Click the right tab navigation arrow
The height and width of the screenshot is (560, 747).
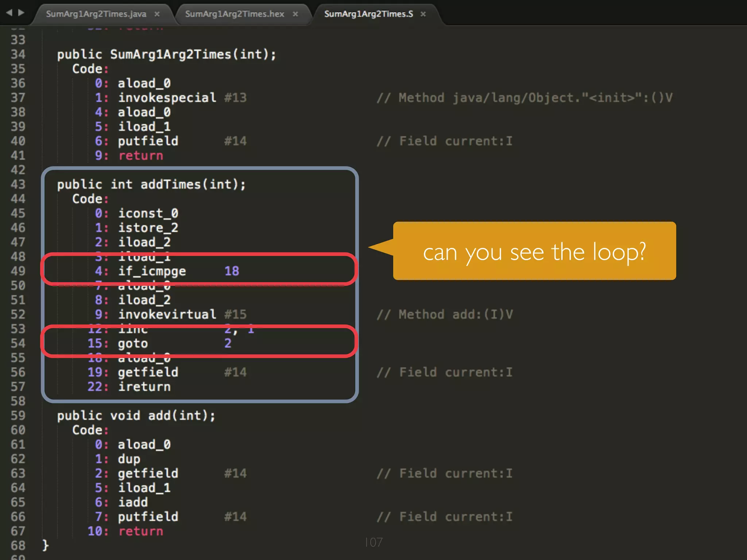click(22, 13)
